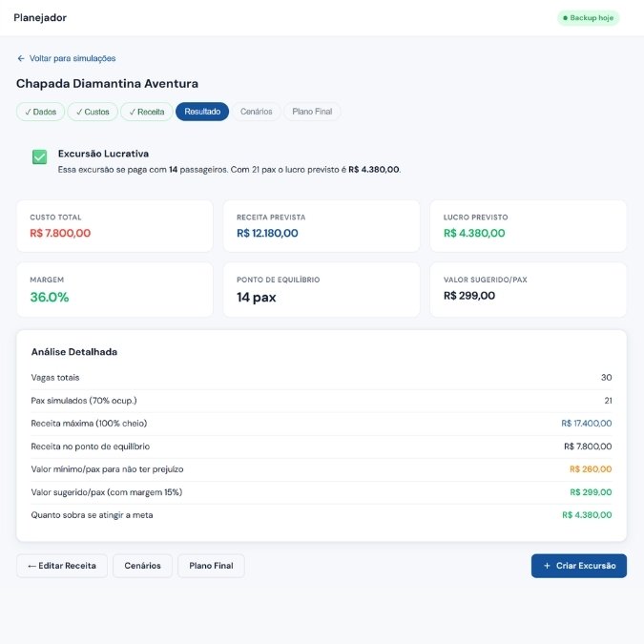644x644 pixels.
Task: Click Receita Prevista value R$ 12.180,00
Action: (x=267, y=233)
